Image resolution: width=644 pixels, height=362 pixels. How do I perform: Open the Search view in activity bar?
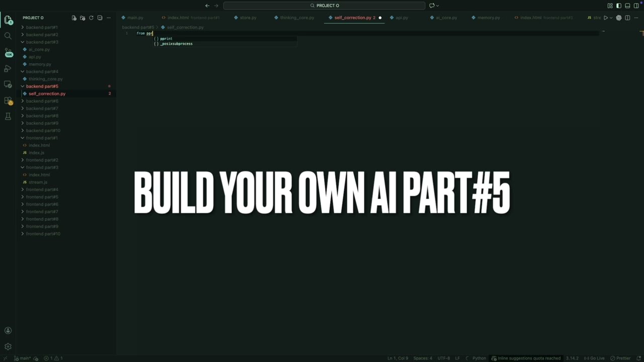pos(8,36)
